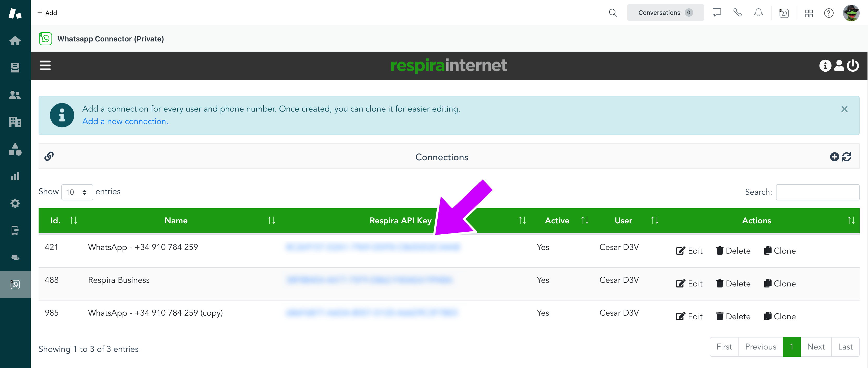This screenshot has height=368, width=868.
Task: Click the ticket icon in left sidebar
Action: pyautogui.click(x=15, y=257)
